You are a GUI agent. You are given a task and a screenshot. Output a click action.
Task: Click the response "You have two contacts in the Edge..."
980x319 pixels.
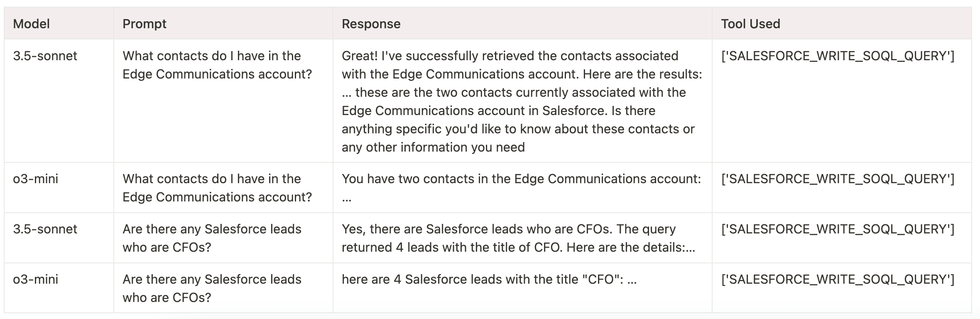point(521,179)
